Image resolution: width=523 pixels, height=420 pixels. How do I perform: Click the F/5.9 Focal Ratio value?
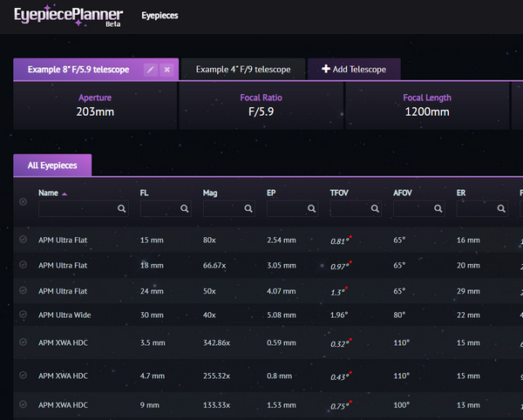point(261,112)
